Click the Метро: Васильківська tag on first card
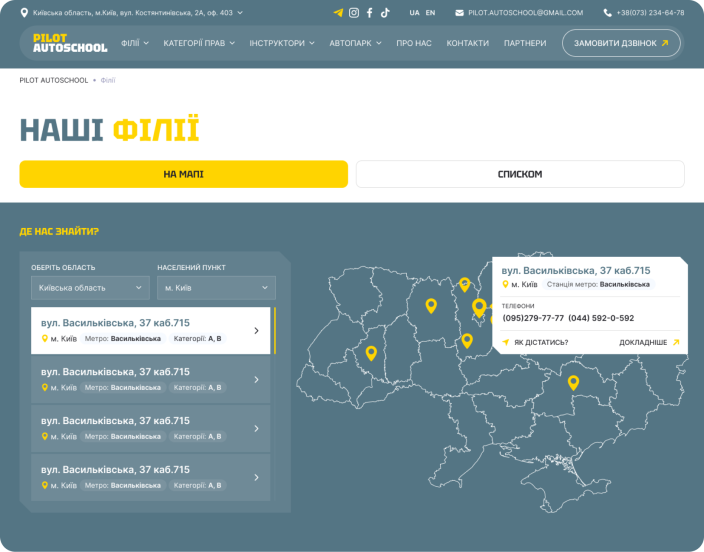Image resolution: width=704 pixels, height=552 pixels. (x=123, y=339)
